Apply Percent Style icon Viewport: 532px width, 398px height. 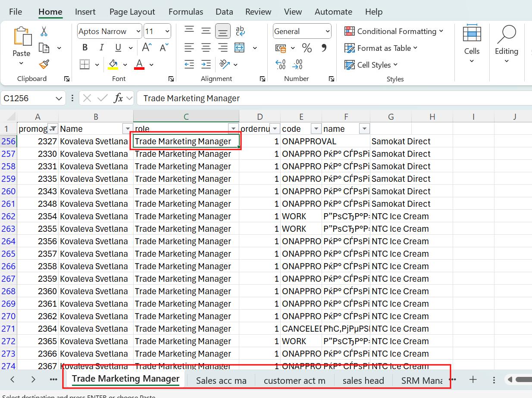tap(307, 48)
